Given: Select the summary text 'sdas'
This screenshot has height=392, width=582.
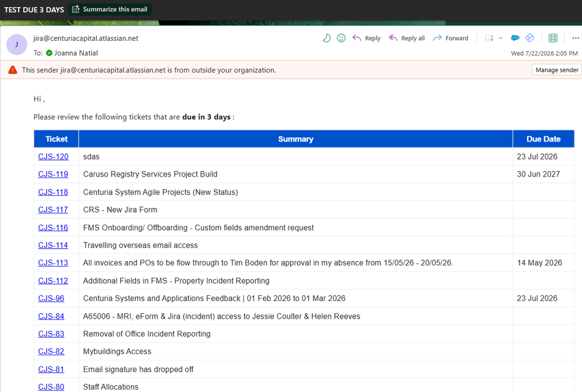Looking at the screenshot, I should coord(91,157).
